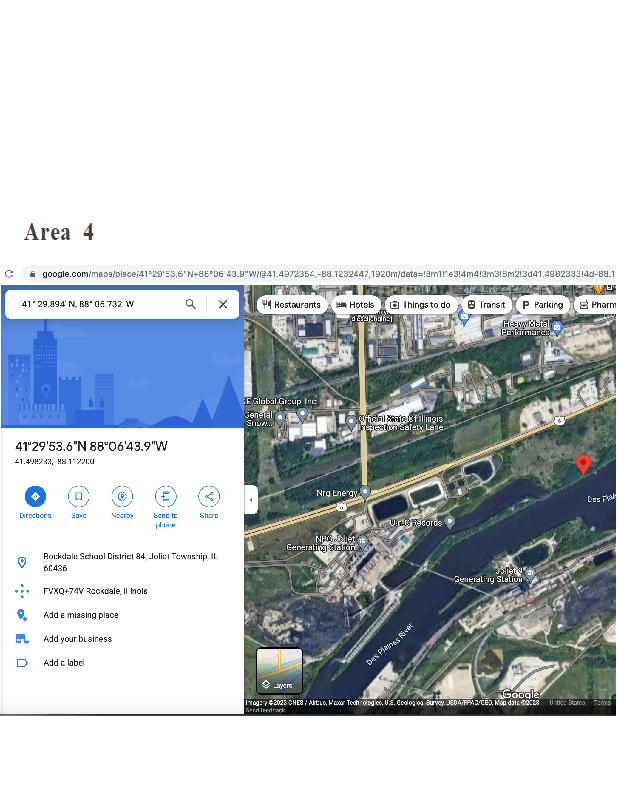Open Nearby search for this location

point(122,496)
